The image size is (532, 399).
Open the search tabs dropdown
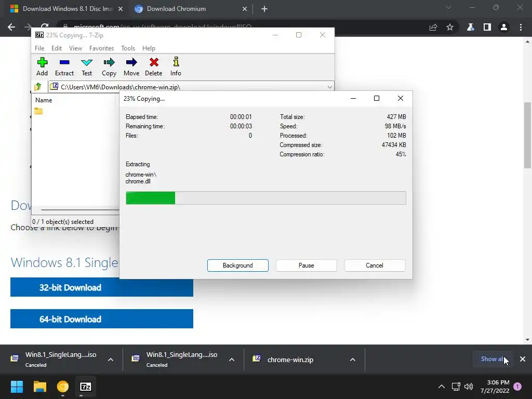click(448, 7)
